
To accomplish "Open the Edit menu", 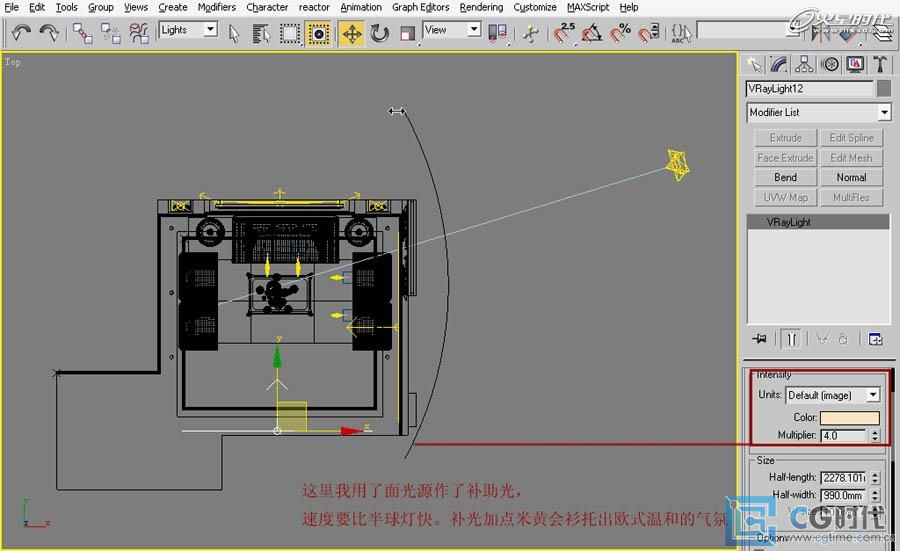I will [37, 7].
